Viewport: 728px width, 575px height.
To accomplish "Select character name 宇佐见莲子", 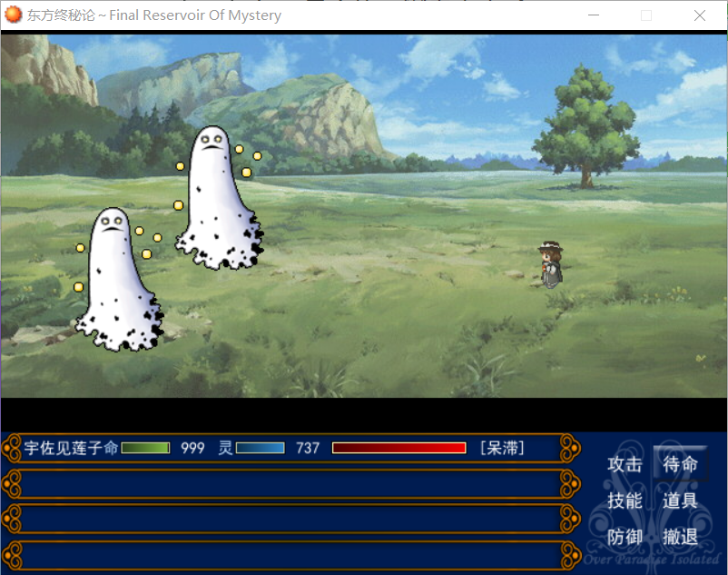I will coord(64,448).
